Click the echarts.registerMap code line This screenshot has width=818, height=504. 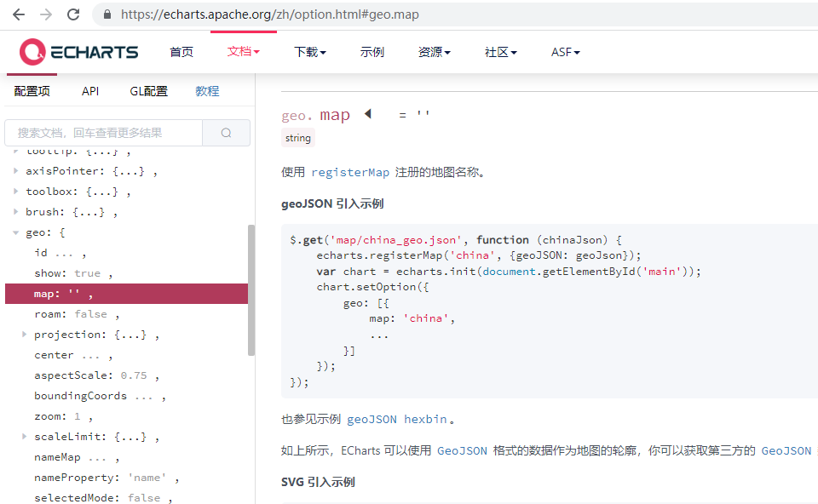pyautogui.click(x=478, y=255)
